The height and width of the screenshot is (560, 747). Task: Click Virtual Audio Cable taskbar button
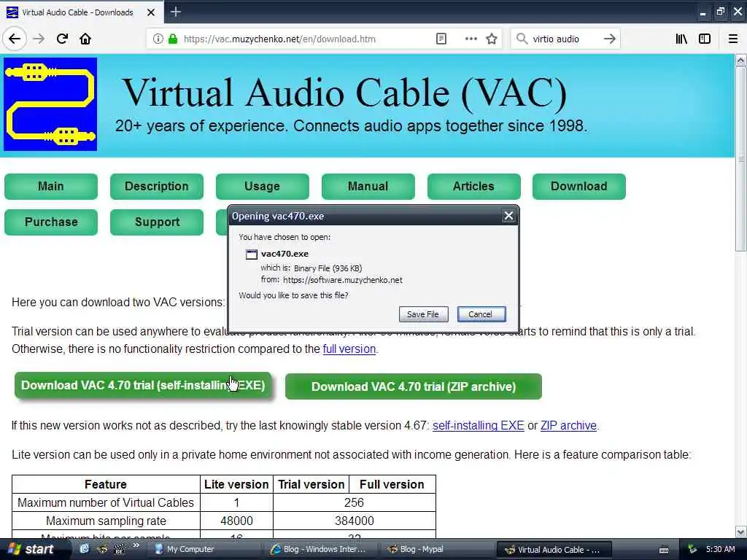point(553,550)
